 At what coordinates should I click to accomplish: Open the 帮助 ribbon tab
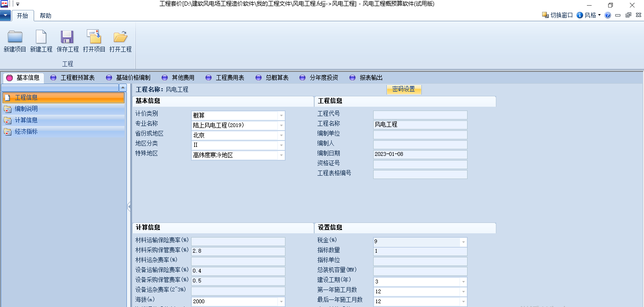click(x=46, y=16)
